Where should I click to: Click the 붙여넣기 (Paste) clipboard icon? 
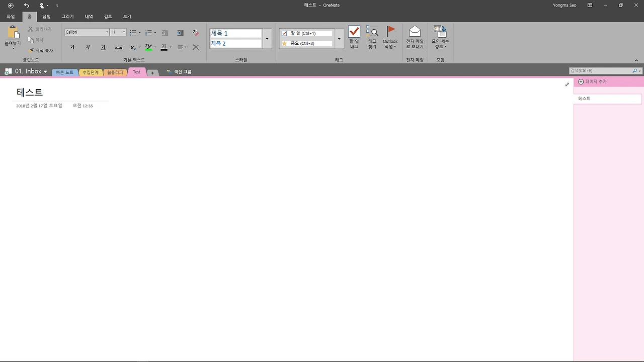coord(13,33)
